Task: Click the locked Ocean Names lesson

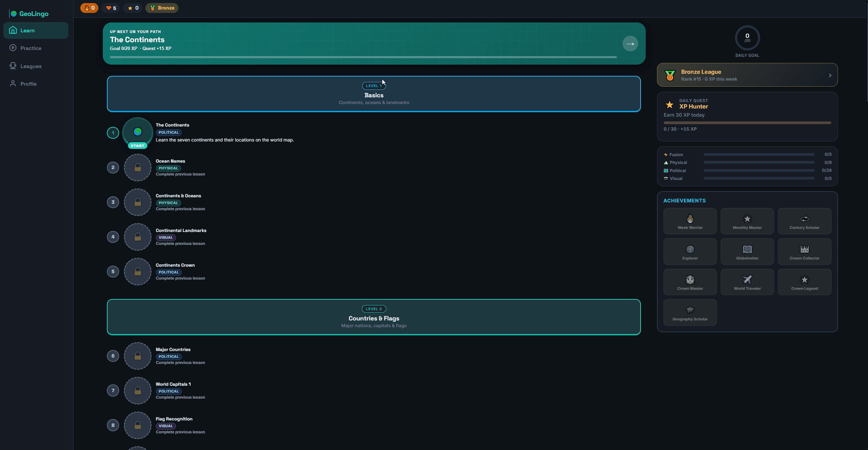Action: (x=138, y=167)
